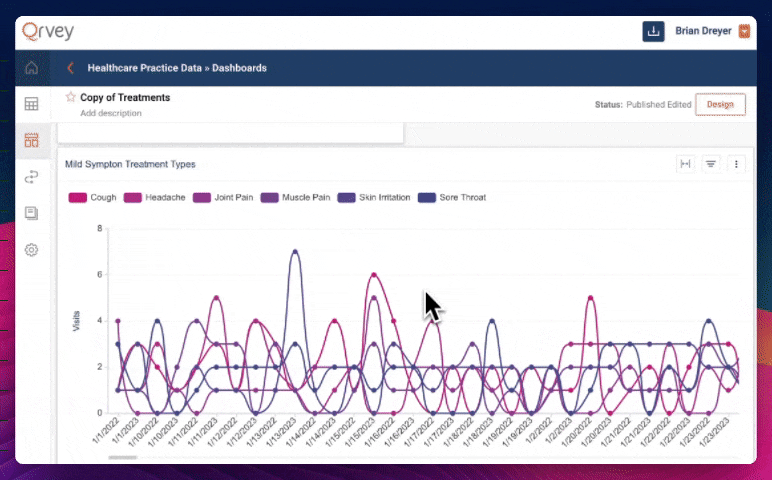Screen dimensions: 772x480
Task: Click the home icon in sidebar
Action: [31, 68]
